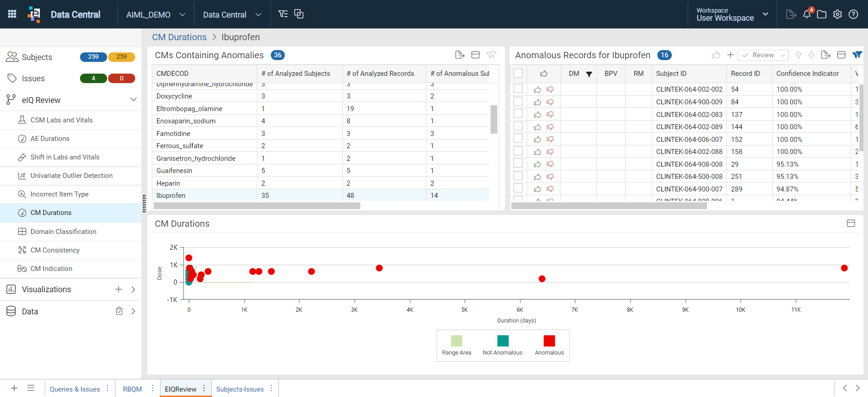Open the apps grid launcher icon
This screenshot has width=868, height=397.
tap(12, 14)
